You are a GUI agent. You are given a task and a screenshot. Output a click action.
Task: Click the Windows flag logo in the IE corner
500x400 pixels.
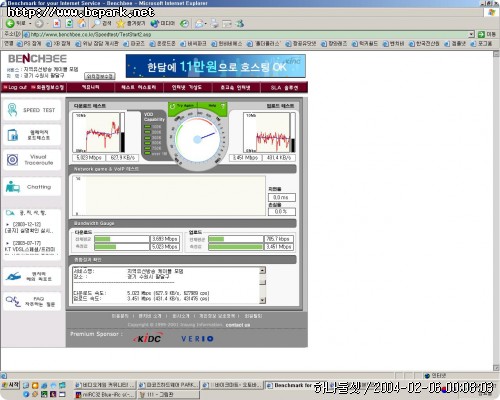491,13
